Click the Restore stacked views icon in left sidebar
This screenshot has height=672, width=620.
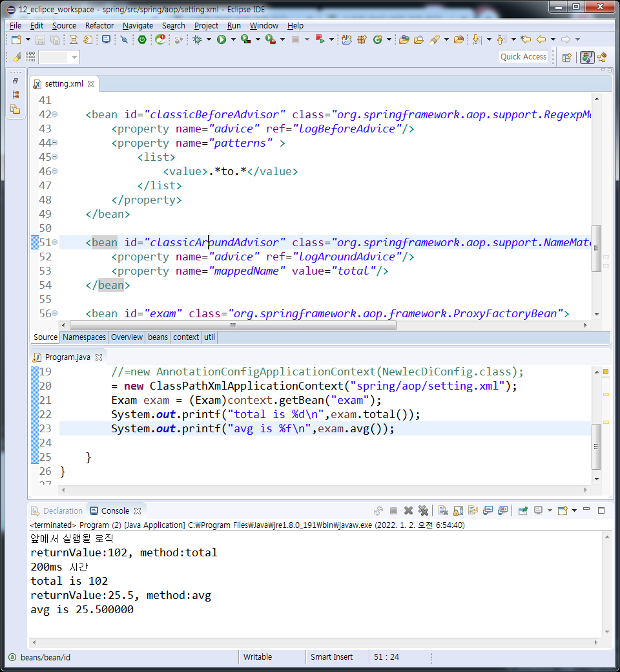tap(15, 81)
